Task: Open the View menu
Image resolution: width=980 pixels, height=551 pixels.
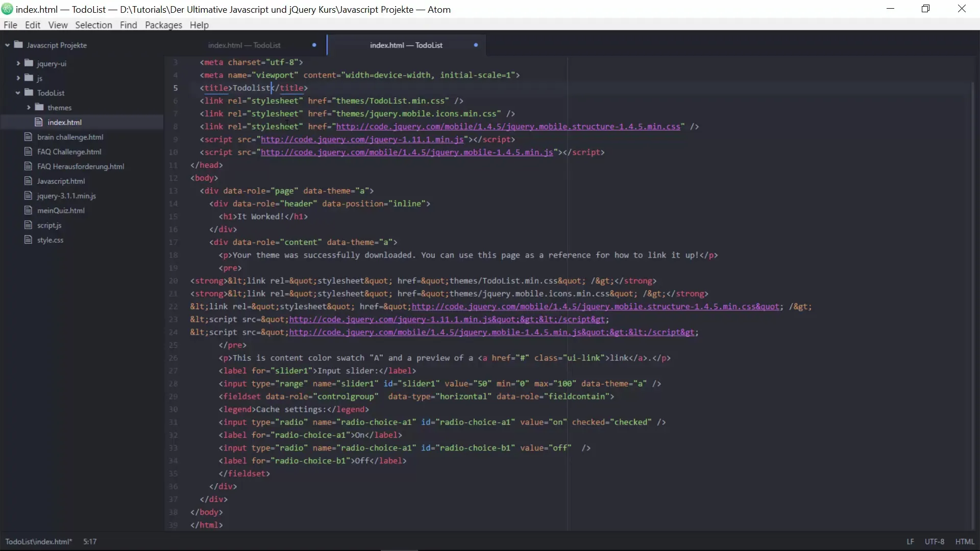Action: (58, 25)
